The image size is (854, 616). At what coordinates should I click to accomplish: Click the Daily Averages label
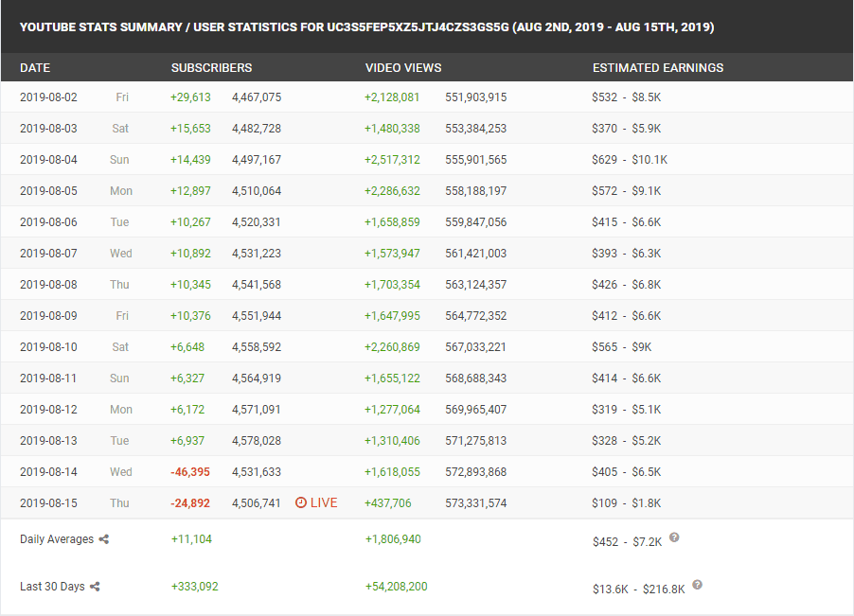point(57,539)
